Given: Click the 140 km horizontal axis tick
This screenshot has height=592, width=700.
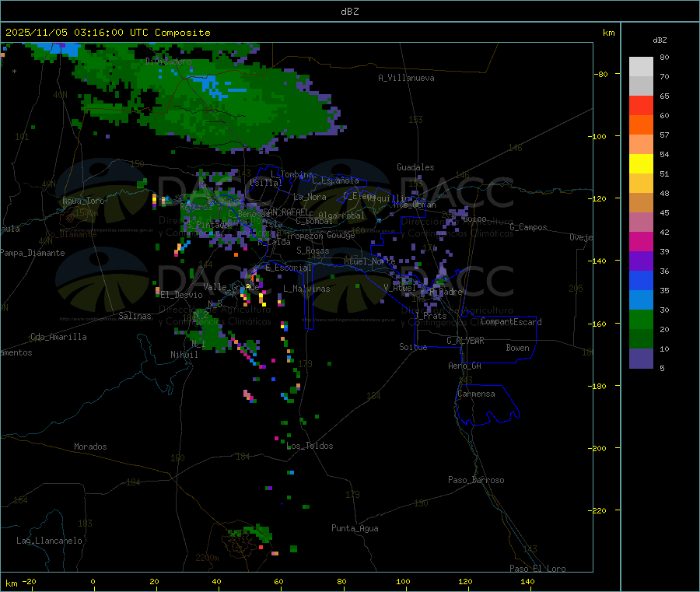Looking at the screenshot, I should click(527, 581).
